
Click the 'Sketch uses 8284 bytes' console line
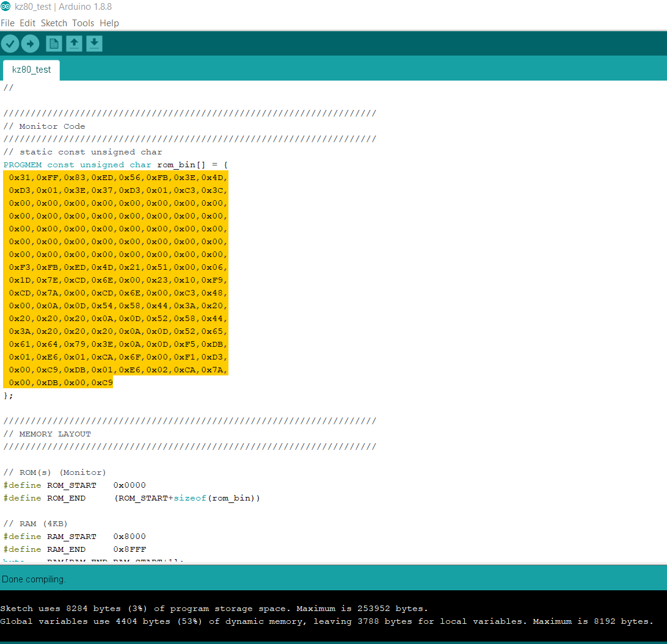point(214,609)
